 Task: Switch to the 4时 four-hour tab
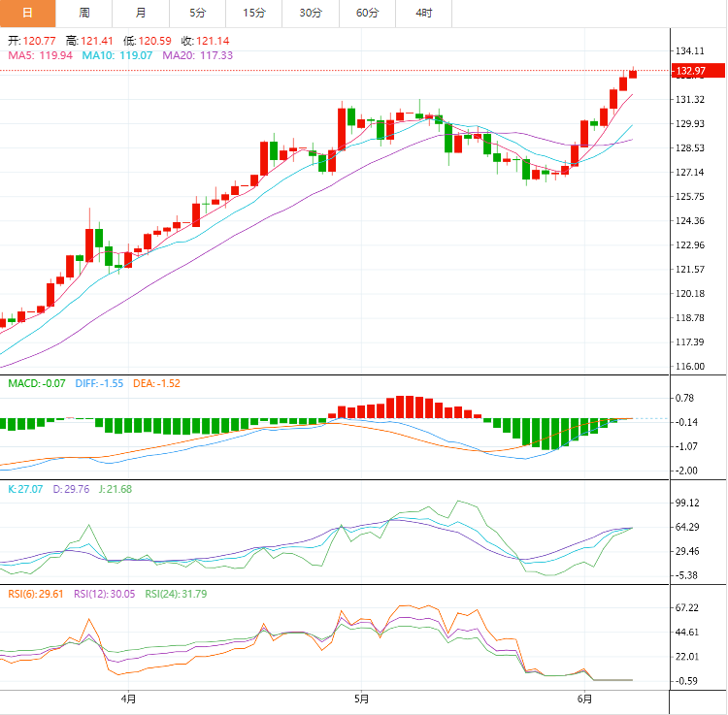tap(424, 13)
